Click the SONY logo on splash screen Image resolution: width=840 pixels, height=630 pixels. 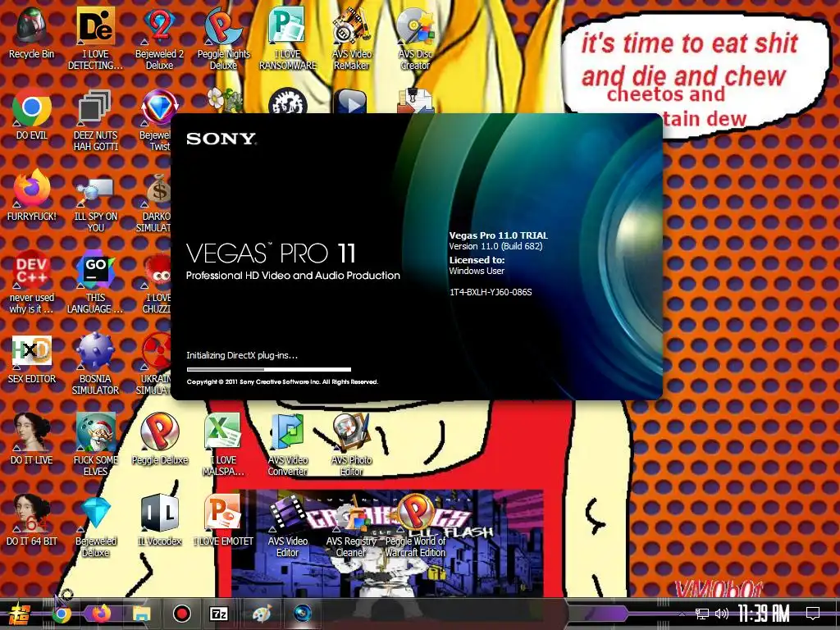221,139
